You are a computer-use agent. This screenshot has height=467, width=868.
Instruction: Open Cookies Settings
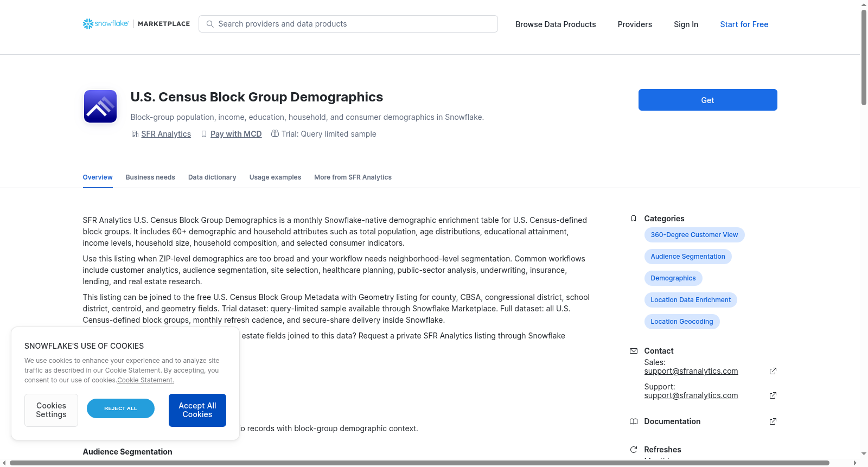(x=51, y=410)
